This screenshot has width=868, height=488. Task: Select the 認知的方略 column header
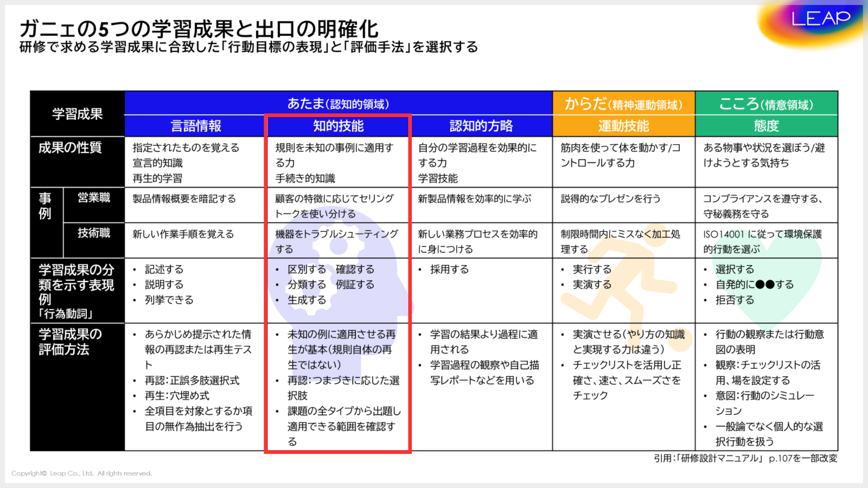[481, 127]
